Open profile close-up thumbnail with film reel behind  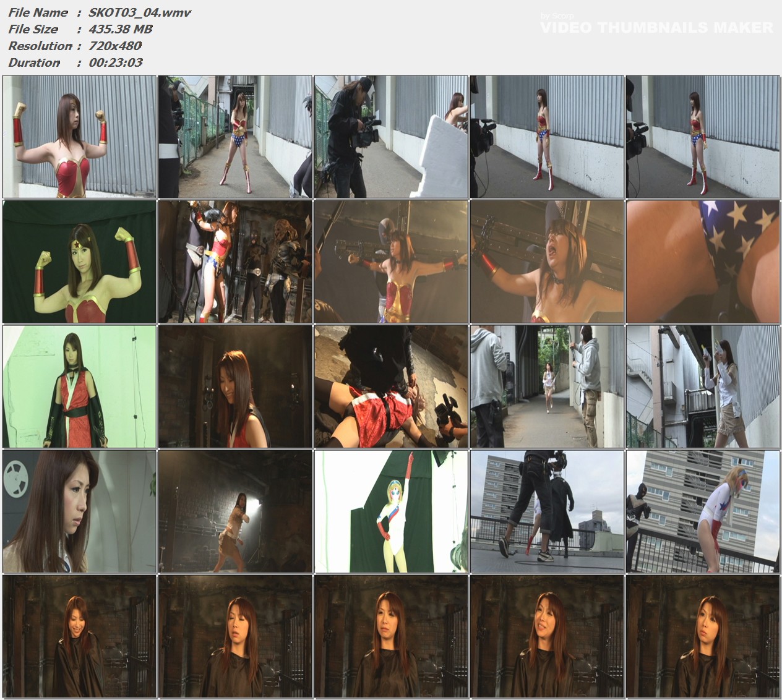80,511
